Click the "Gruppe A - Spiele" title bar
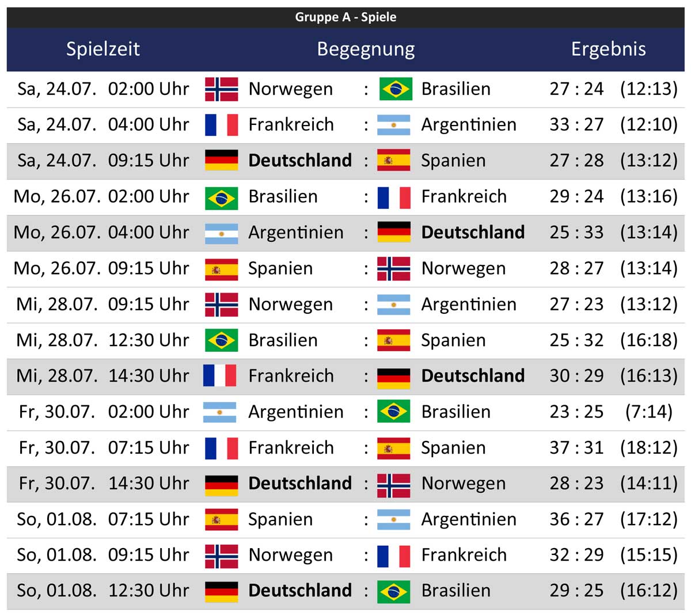Viewport: 691px width, 616px height. click(x=345, y=17)
